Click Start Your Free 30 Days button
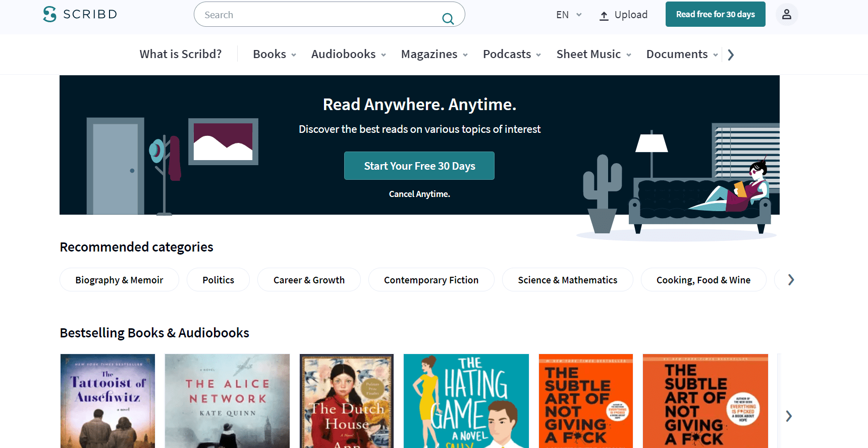Image resolution: width=868 pixels, height=448 pixels. [x=419, y=166]
